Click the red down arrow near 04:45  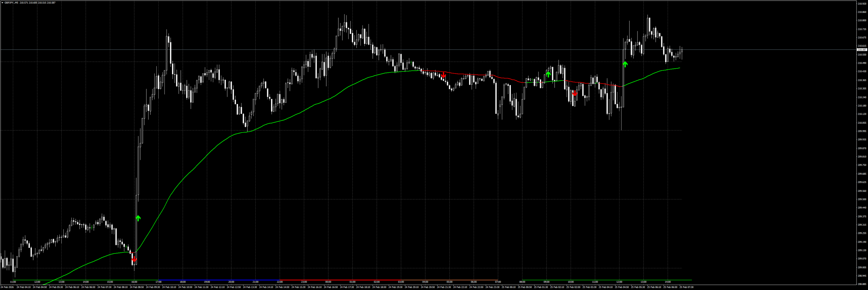(x=443, y=75)
